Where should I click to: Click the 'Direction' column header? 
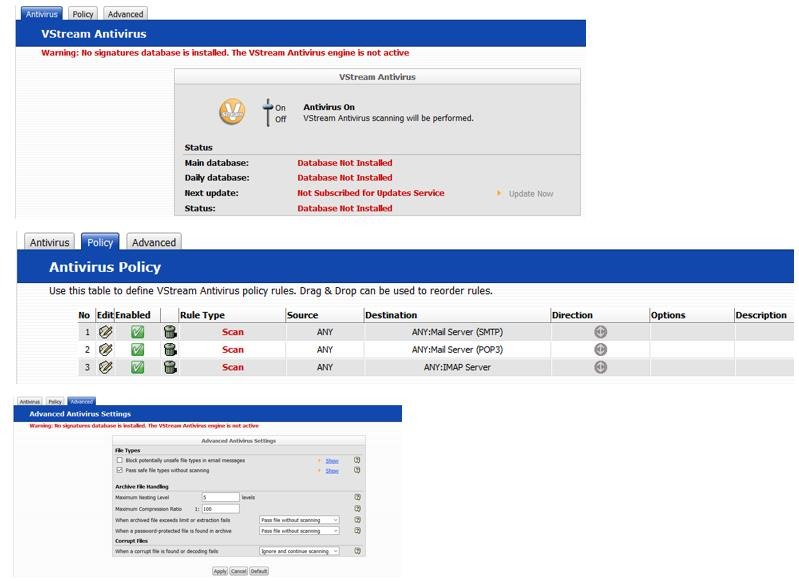coord(572,315)
